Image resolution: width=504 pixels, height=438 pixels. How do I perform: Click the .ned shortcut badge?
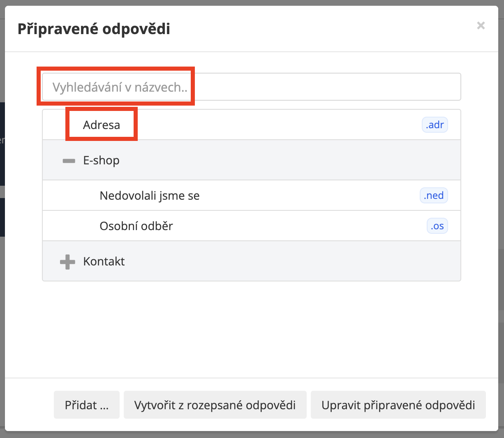coord(434,196)
